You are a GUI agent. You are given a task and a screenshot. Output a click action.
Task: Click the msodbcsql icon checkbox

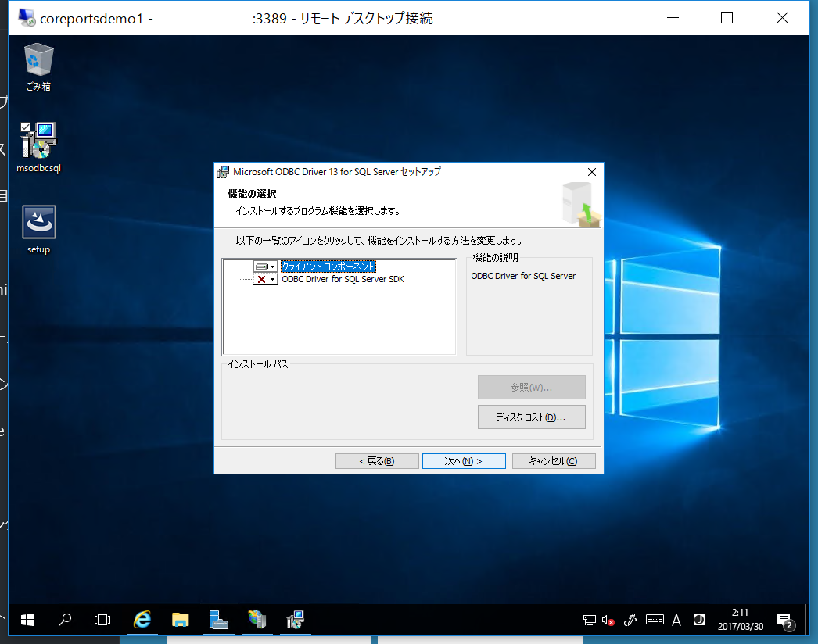[26, 127]
